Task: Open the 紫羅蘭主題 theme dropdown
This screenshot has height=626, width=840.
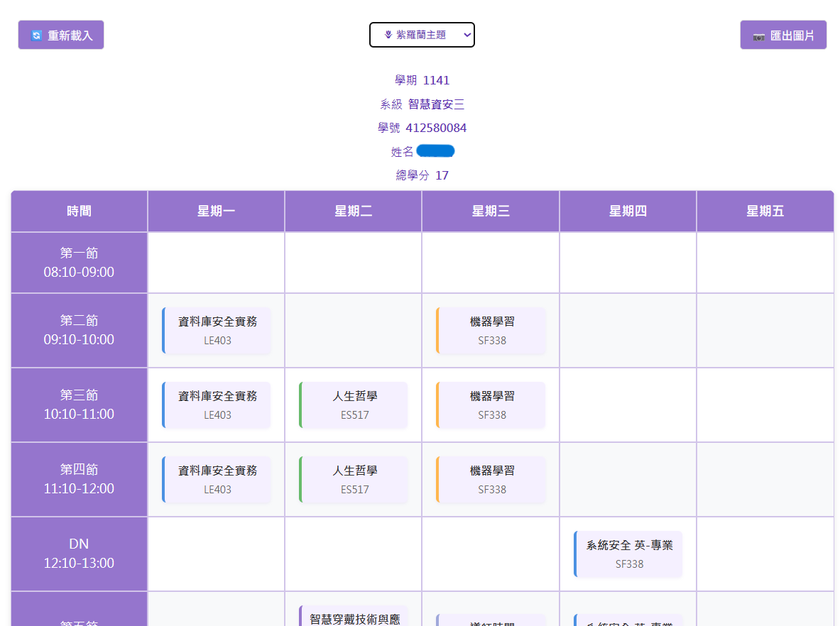Action: 422,35
